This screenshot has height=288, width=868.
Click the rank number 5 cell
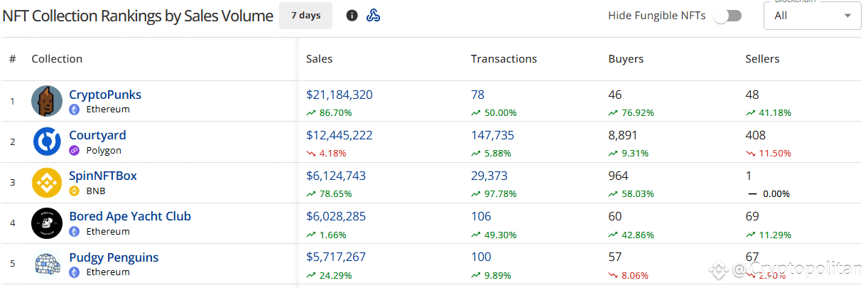(12, 264)
